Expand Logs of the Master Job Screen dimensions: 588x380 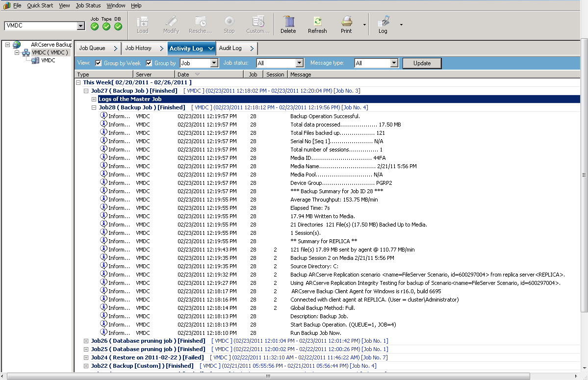[x=94, y=100]
